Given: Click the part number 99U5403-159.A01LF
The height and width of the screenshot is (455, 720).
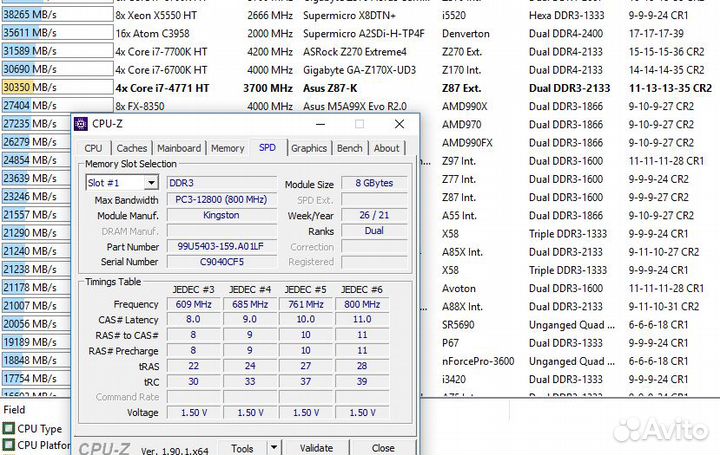Looking at the screenshot, I should [x=222, y=247].
